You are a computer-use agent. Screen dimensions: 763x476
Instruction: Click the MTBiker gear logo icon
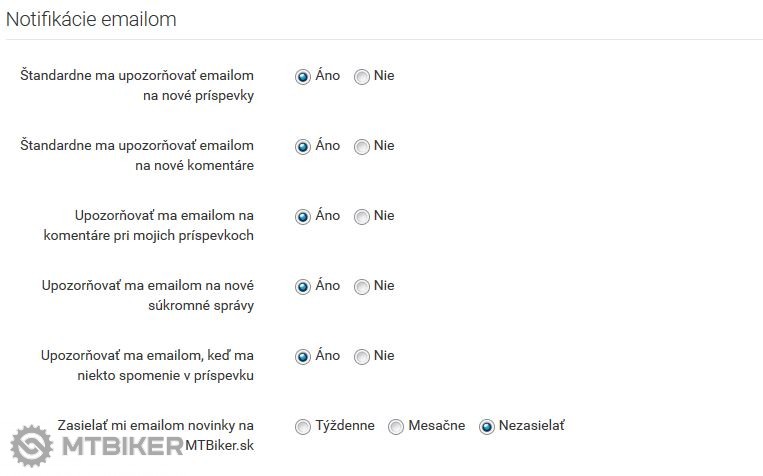pos(32,446)
